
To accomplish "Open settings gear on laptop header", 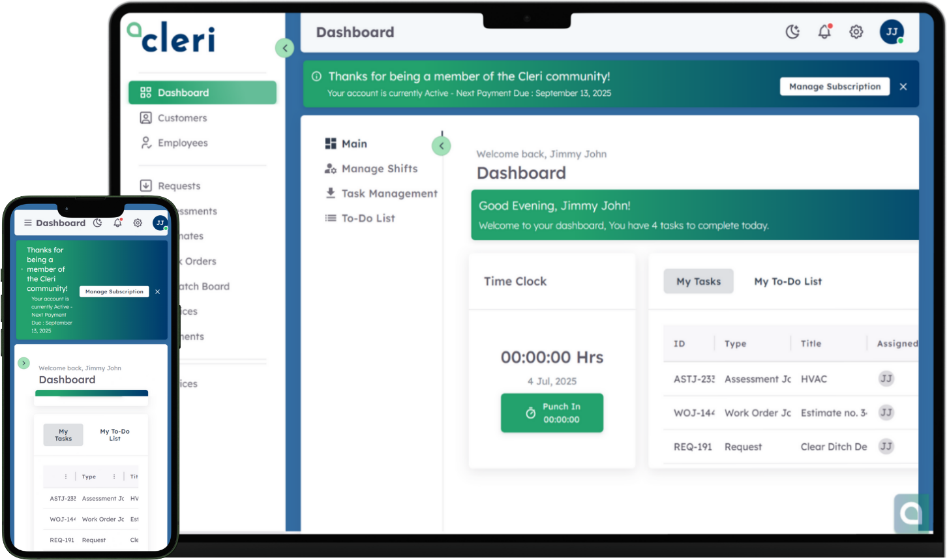I will click(x=856, y=32).
